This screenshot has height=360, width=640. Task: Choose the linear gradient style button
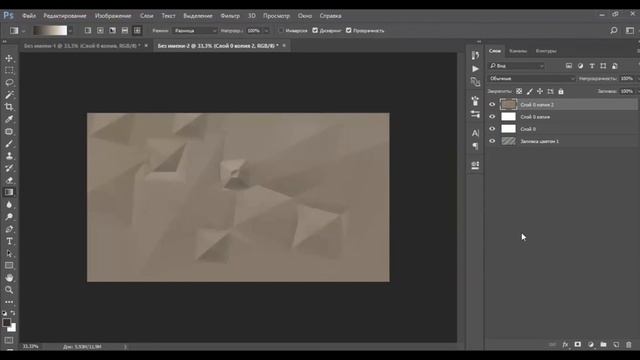click(x=88, y=31)
